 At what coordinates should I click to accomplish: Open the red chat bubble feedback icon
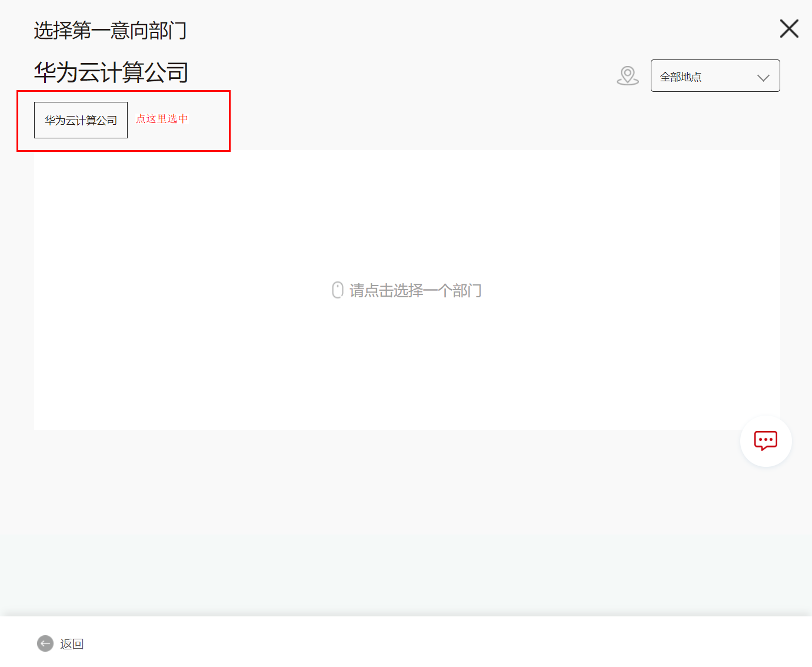(766, 441)
